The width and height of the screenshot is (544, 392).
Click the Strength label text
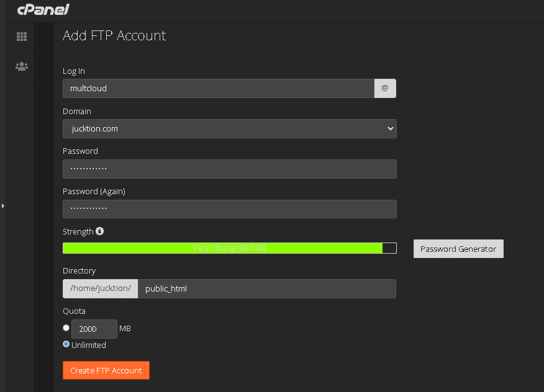coord(78,231)
